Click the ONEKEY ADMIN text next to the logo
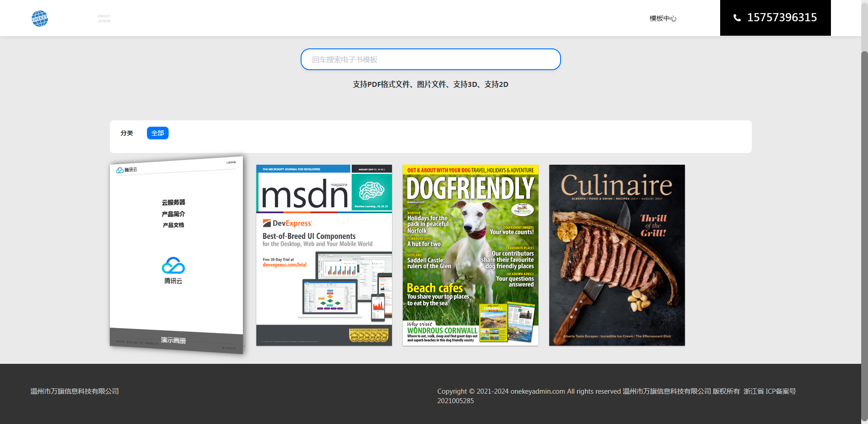The height and width of the screenshot is (424, 868). [x=104, y=19]
